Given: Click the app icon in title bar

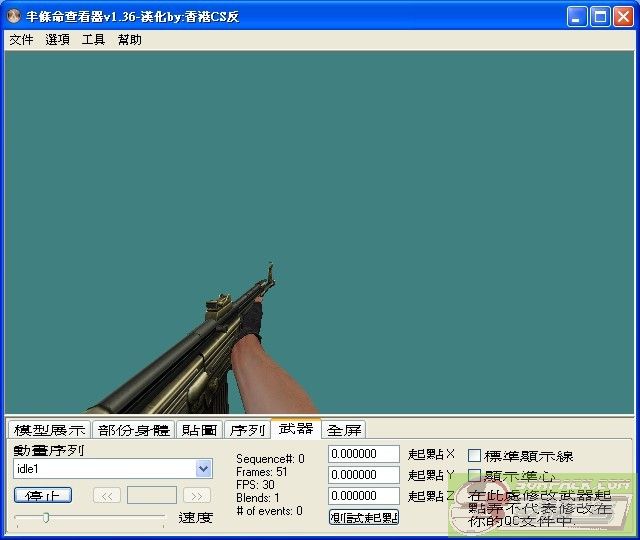Looking at the screenshot, I should pyautogui.click(x=14, y=16).
